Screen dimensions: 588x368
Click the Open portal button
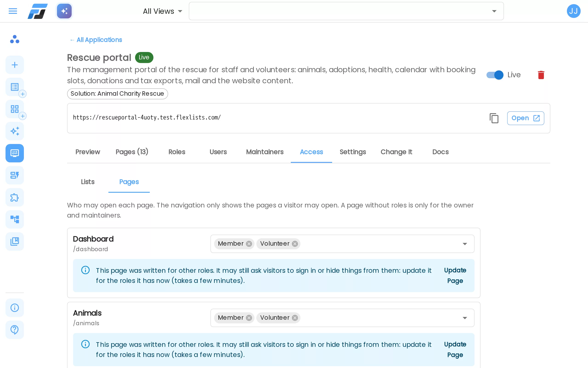tap(526, 118)
